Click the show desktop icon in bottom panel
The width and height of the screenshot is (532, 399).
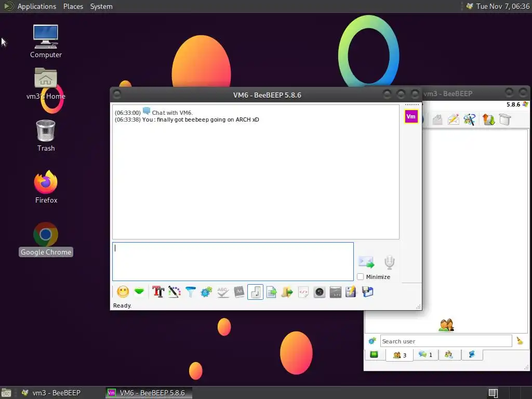tap(6, 393)
